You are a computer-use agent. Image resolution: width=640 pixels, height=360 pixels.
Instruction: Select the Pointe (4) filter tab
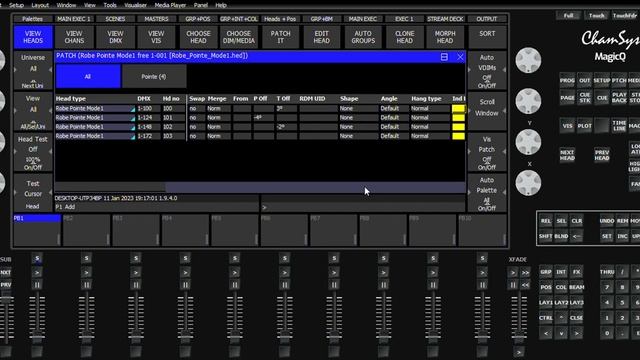coord(154,76)
